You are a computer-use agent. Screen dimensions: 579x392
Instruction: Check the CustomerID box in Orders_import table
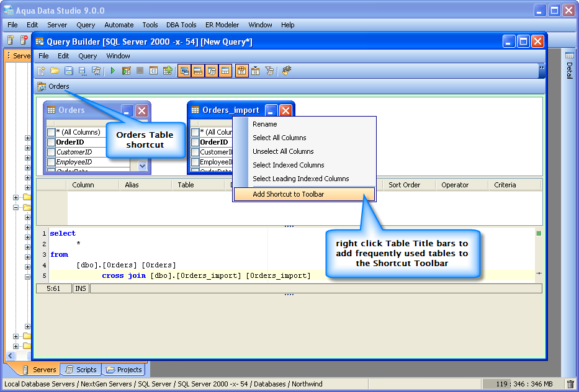coord(195,152)
